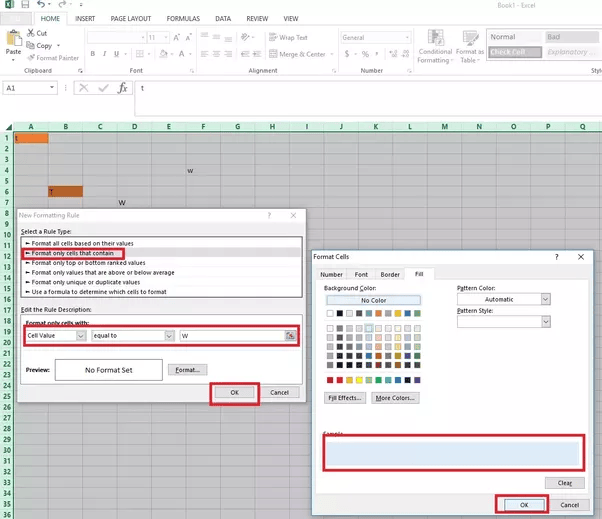Apply Percent Style format
This screenshot has width=602, height=519.
[x=365, y=54]
